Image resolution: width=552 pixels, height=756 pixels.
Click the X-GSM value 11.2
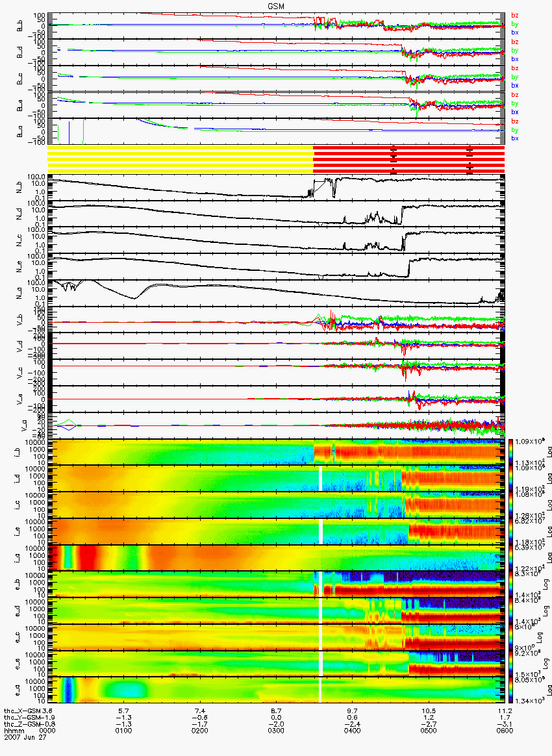(505, 711)
